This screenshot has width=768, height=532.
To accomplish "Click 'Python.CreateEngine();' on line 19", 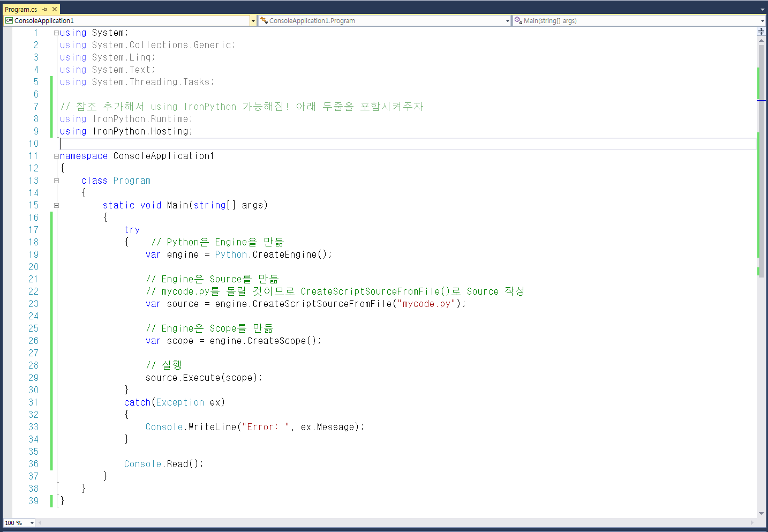I will coord(274,254).
